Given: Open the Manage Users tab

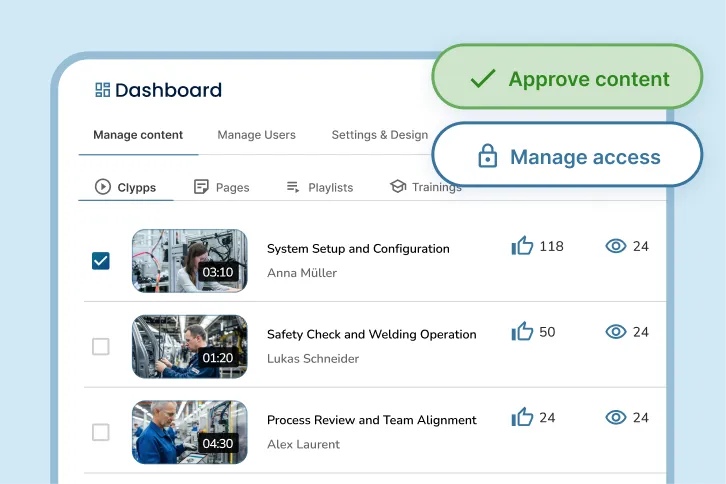Looking at the screenshot, I should tap(257, 135).
